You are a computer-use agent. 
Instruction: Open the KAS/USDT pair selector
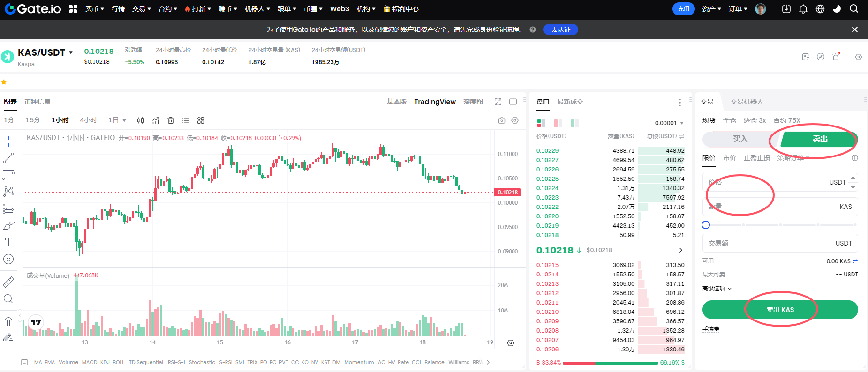click(x=45, y=52)
